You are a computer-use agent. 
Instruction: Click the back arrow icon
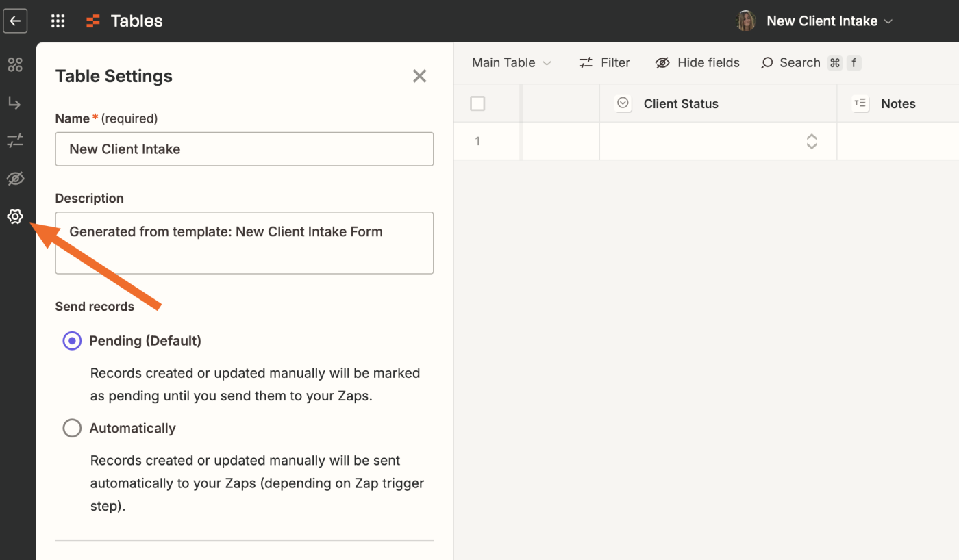pyautogui.click(x=15, y=21)
